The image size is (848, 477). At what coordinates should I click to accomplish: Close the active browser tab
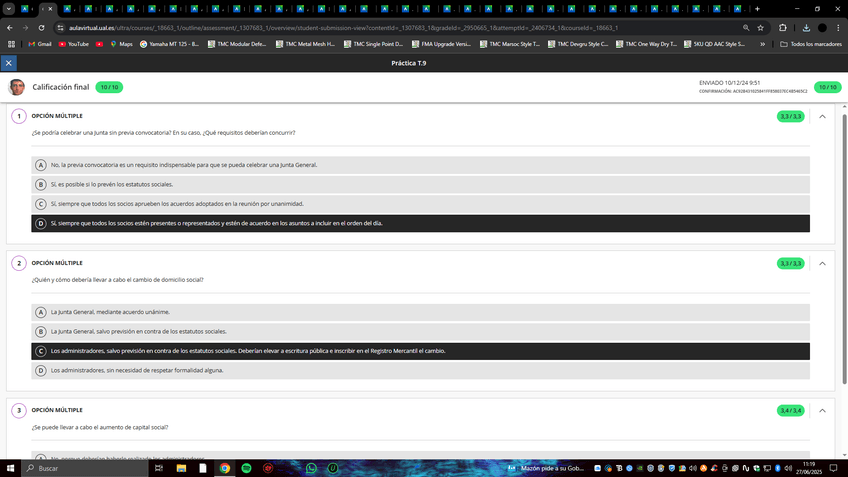tap(50, 9)
